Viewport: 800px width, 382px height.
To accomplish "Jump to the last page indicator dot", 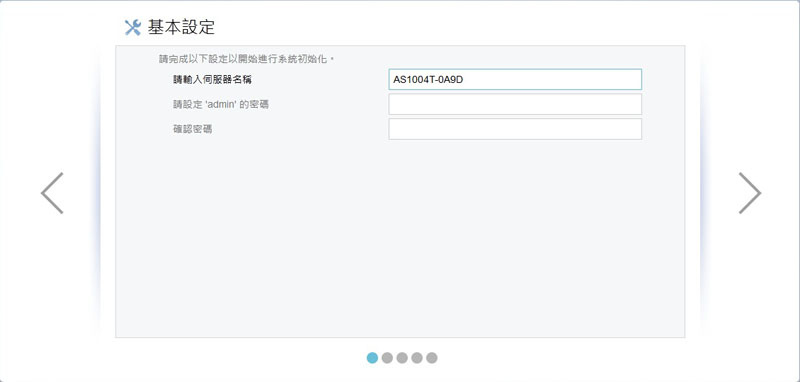I will (432, 358).
